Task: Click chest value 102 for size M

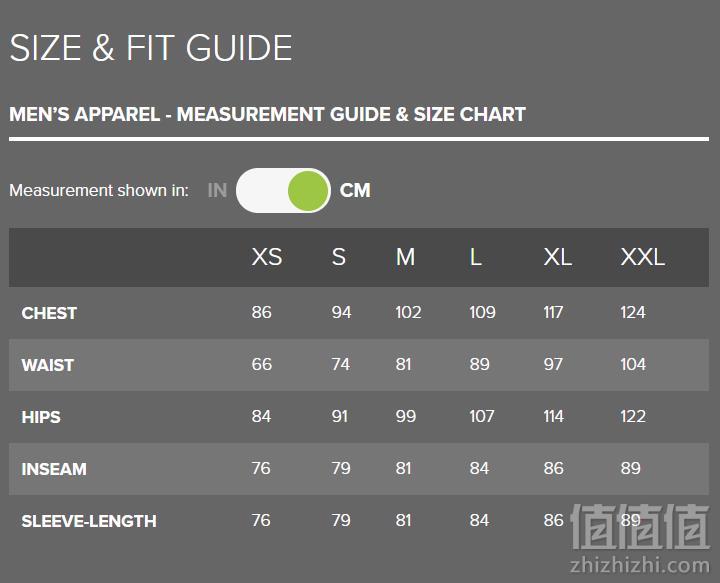Action: [408, 313]
